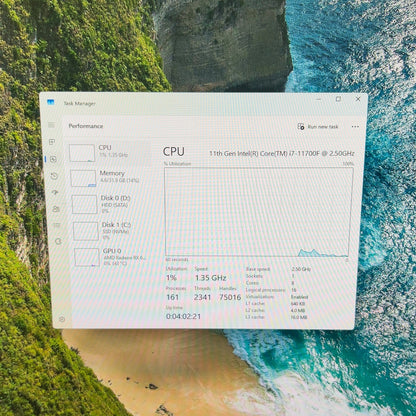Open the Services page icon
This screenshot has height=416, width=416.
[58, 241]
